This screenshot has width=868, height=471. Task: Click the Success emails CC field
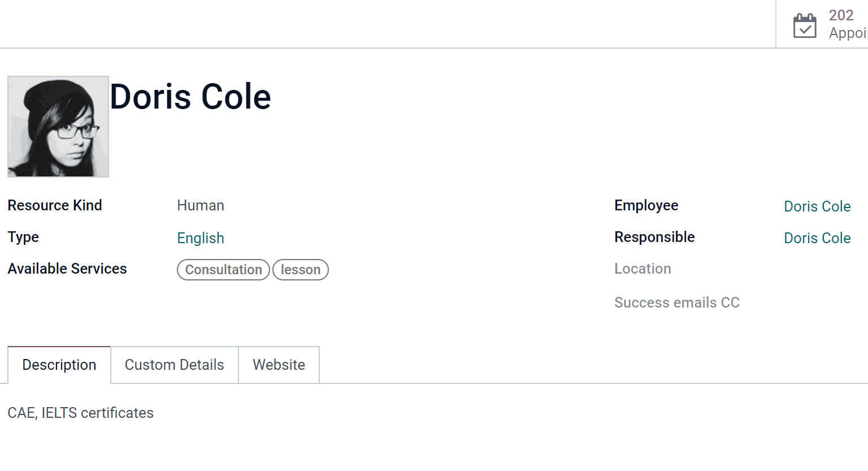coord(677,303)
